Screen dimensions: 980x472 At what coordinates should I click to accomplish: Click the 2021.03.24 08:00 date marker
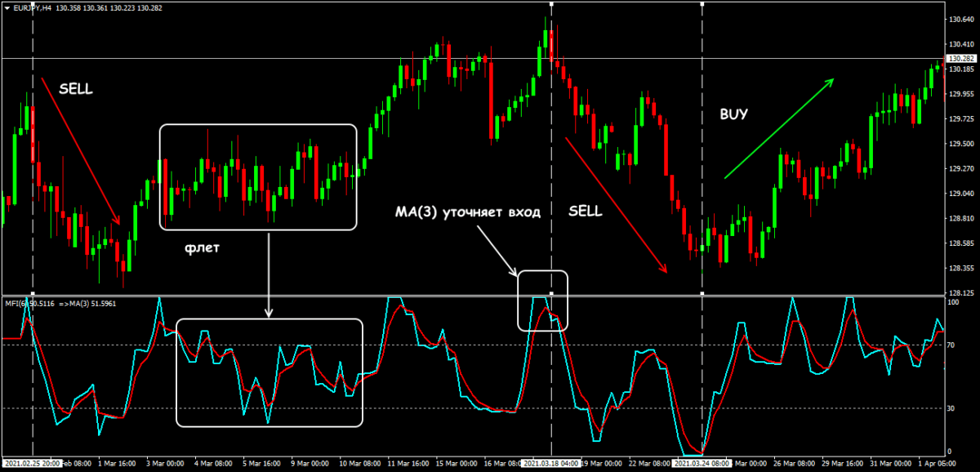point(702,463)
